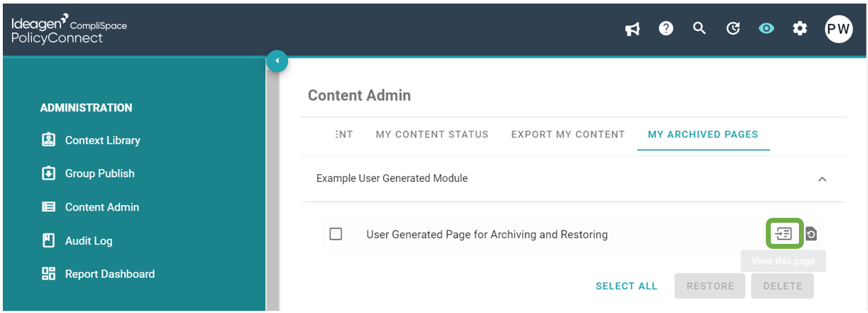The image size is (868, 313).
Task: Switch to Export My Content tab
Action: tap(568, 134)
